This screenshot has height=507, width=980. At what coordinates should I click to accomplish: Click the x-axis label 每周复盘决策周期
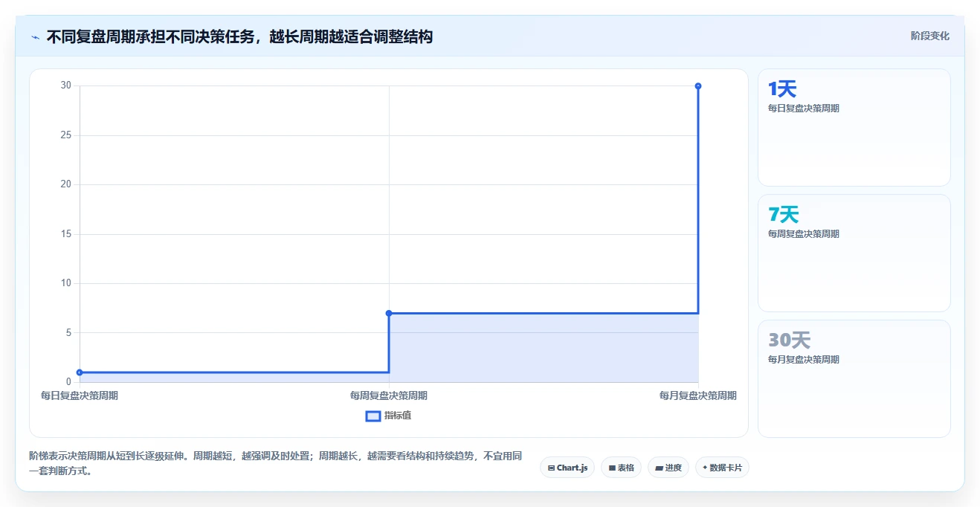[389, 395]
